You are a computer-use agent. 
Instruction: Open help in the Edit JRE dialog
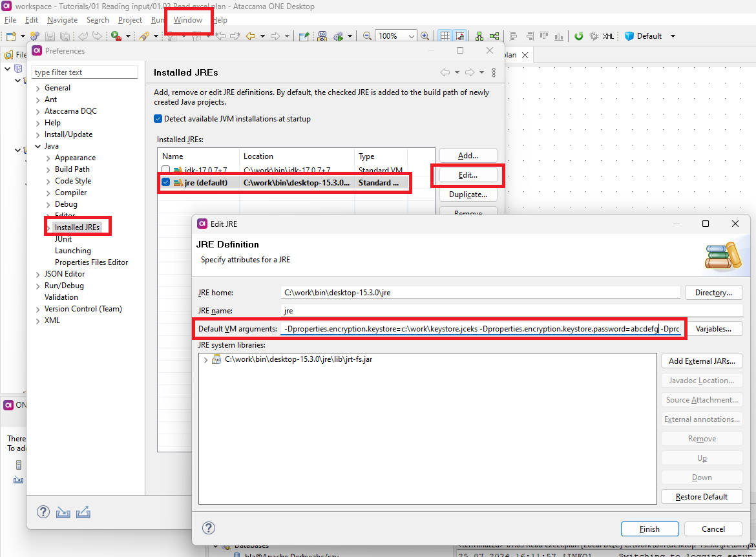coord(209,529)
